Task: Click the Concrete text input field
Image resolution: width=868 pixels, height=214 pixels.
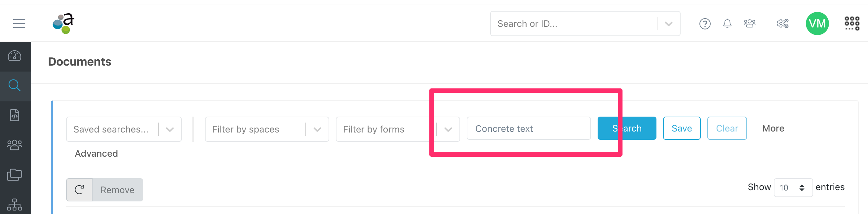Action: tap(528, 128)
